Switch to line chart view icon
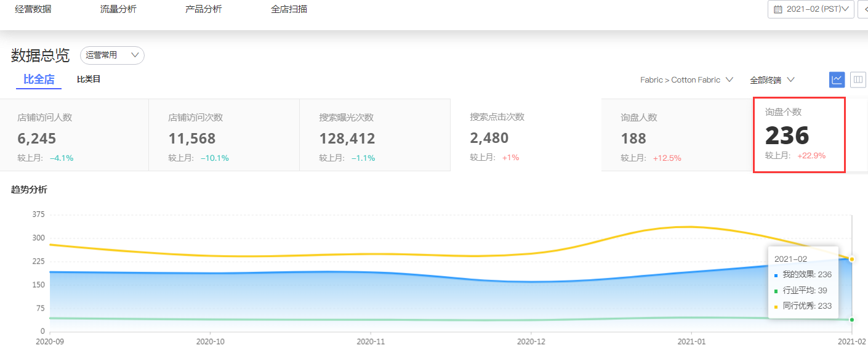Image resolution: width=868 pixels, height=353 pixels. (837, 79)
